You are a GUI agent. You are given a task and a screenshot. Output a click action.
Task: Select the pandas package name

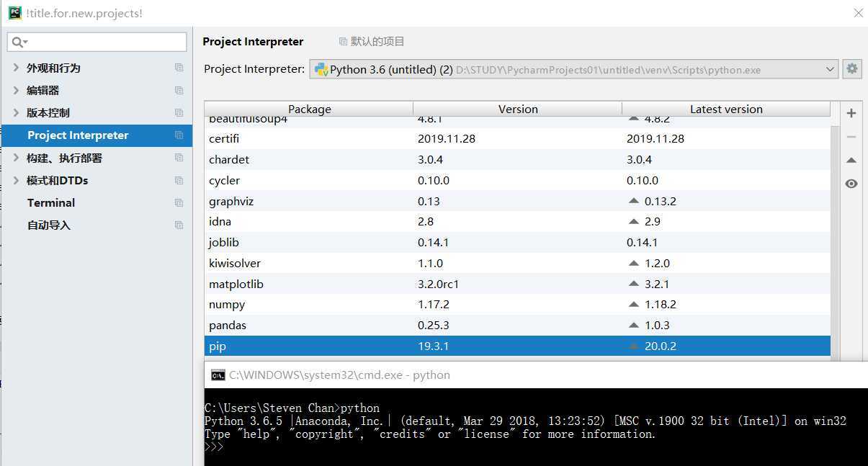[x=228, y=326]
